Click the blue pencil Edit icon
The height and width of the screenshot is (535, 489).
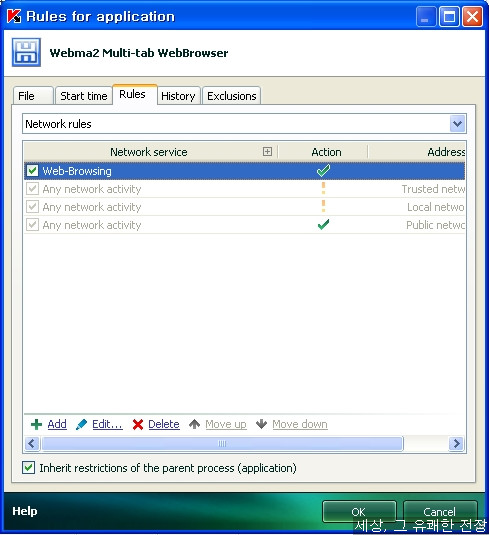81,424
